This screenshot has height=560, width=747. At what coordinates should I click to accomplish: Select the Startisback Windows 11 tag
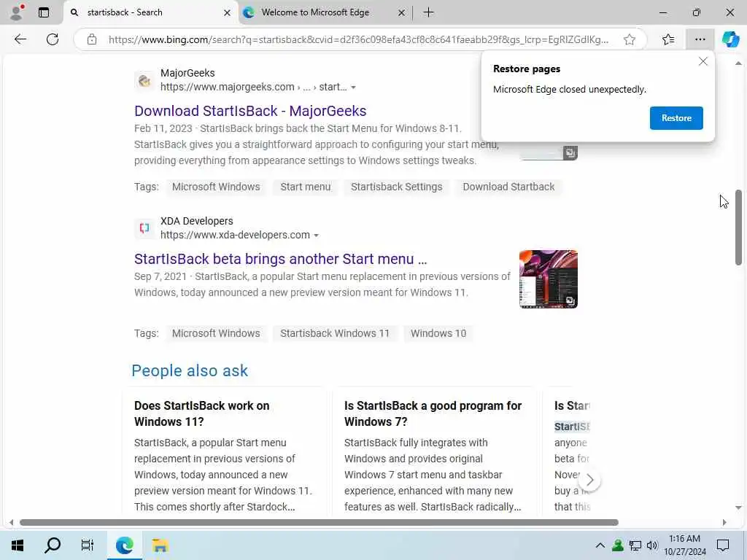point(334,333)
